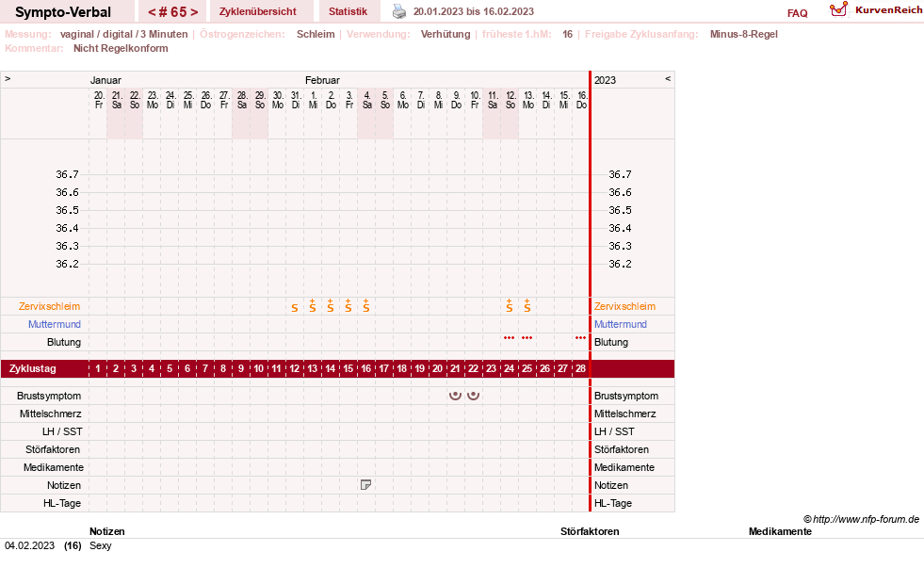
Task: Click 'Schleim' Östrogenzeichen value
Action: click(x=316, y=34)
